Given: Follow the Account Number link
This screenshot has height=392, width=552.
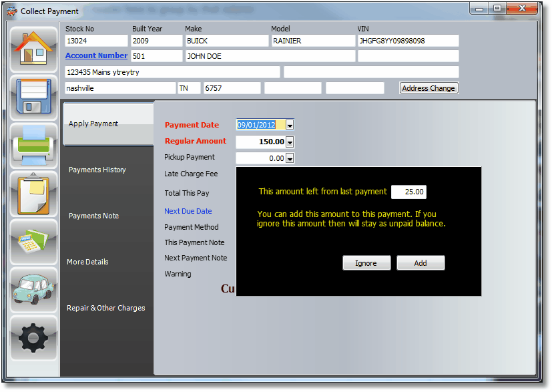Looking at the screenshot, I should [96, 56].
